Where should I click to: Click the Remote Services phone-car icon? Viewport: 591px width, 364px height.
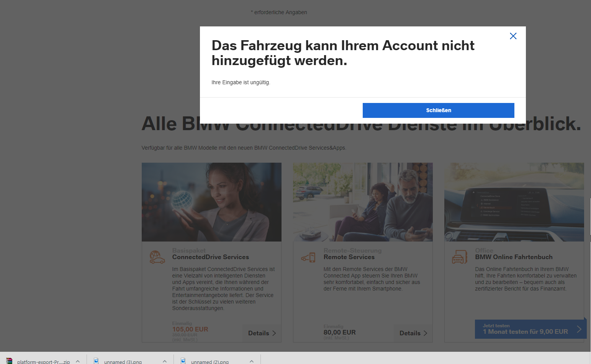coord(308,257)
